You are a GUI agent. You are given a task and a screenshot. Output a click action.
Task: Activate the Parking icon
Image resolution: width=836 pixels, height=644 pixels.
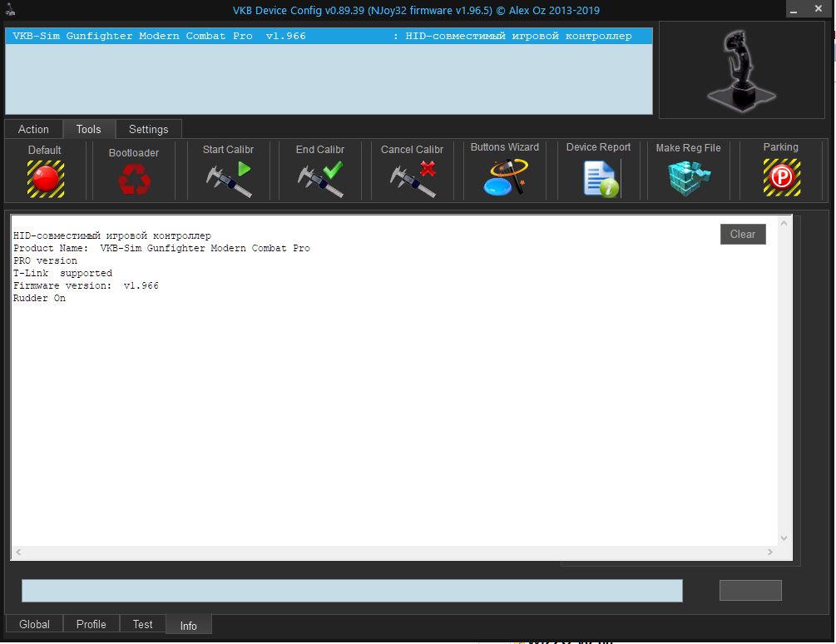pyautogui.click(x=782, y=177)
